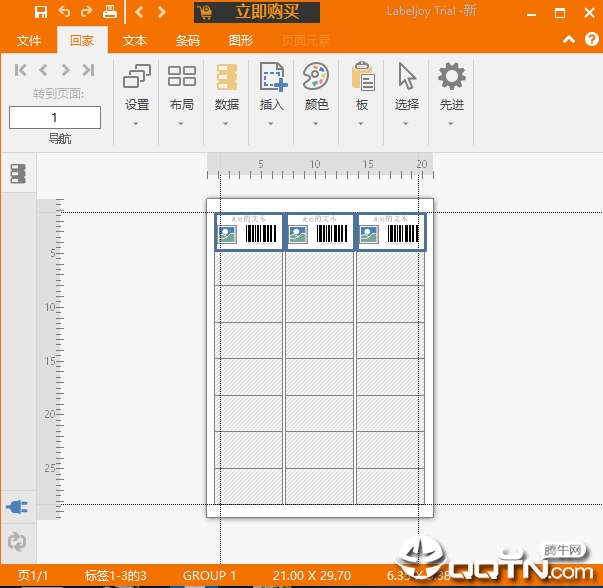Viewport: 603px width, 588px height.
Task: Click the Redo arrow icon
Action: pos(86,12)
